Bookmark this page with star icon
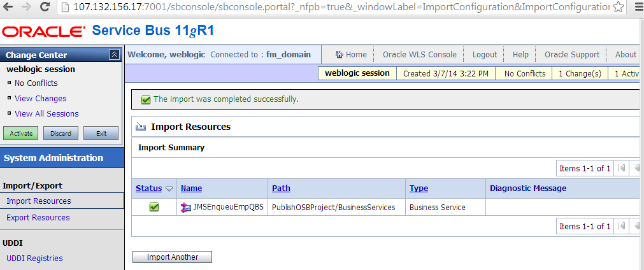This screenshot has height=270, width=644. pos(618,6)
